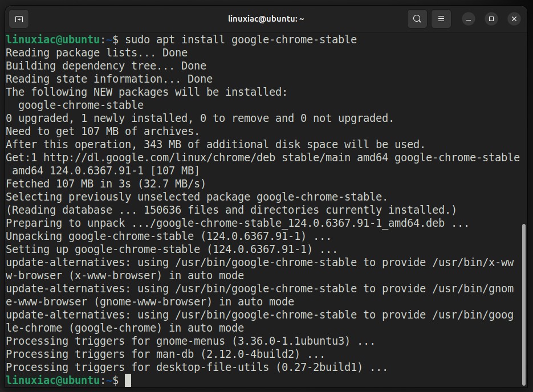This screenshot has width=533, height=392.
Task: Click the Fetched 107 MB in 3s line
Action: click(105, 184)
